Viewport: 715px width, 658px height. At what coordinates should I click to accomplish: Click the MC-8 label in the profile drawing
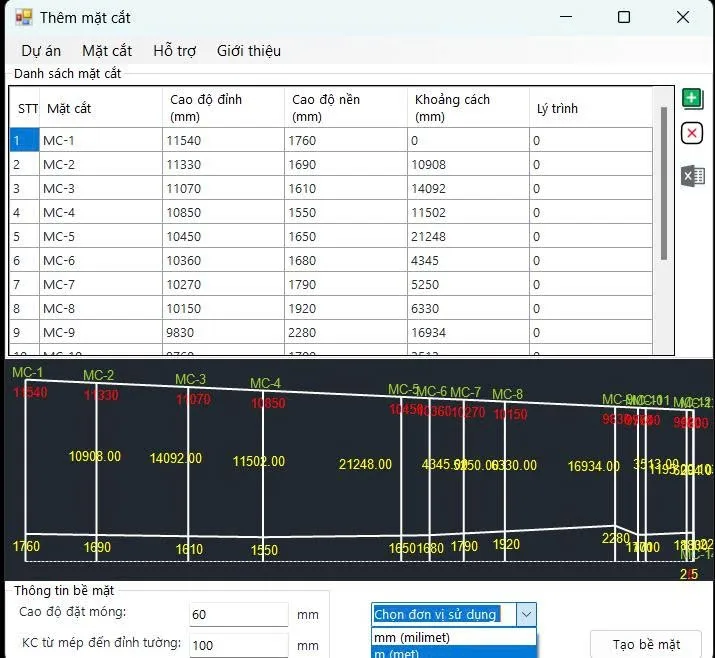pos(507,394)
